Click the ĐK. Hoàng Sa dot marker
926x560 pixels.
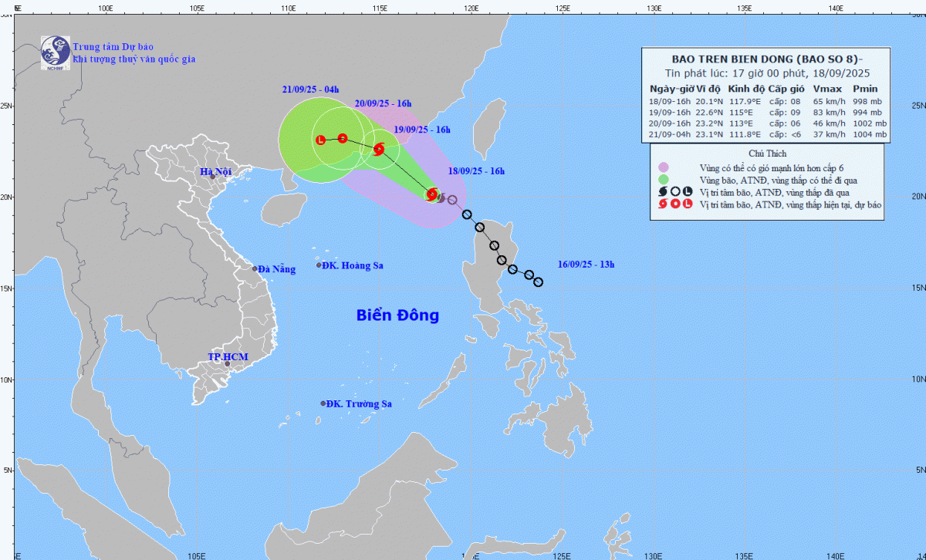tap(319, 265)
